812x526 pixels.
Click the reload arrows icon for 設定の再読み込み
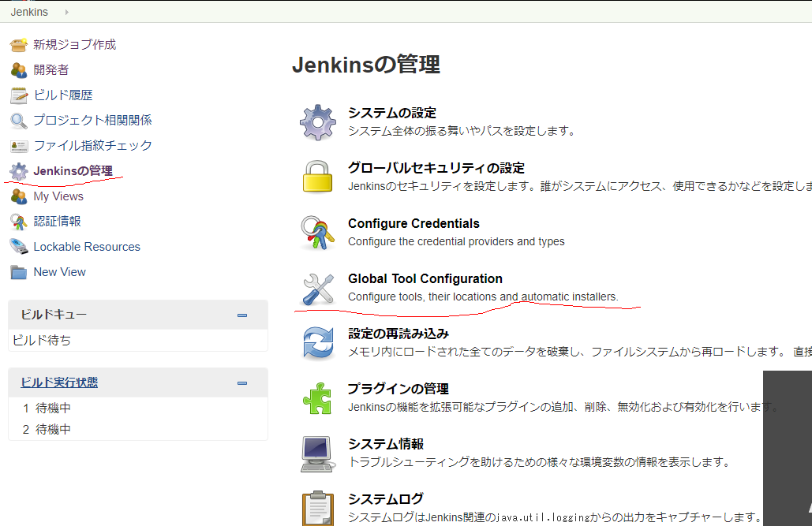(x=317, y=342)
